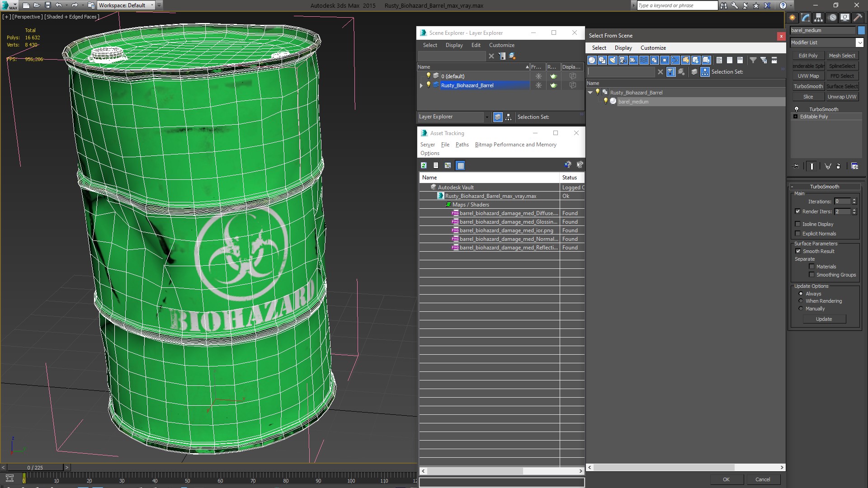Click the Update button in TurboSmooth

pos(824,319)
